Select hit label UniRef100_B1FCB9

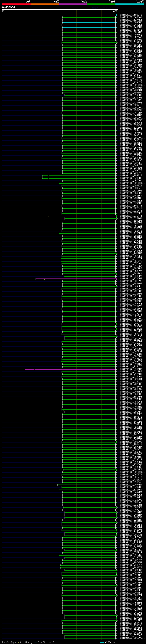click(131, 45)
